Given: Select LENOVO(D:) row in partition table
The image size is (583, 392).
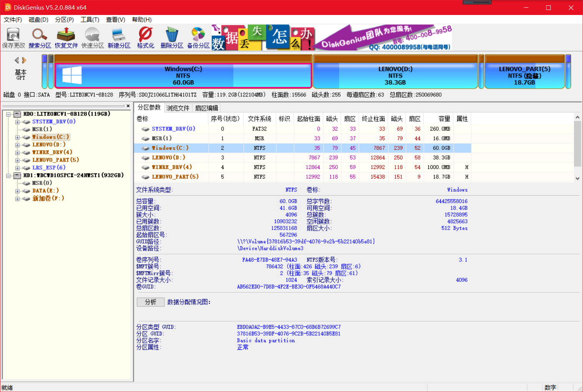Looking at the screenshot, I should (x=303, y=158).
